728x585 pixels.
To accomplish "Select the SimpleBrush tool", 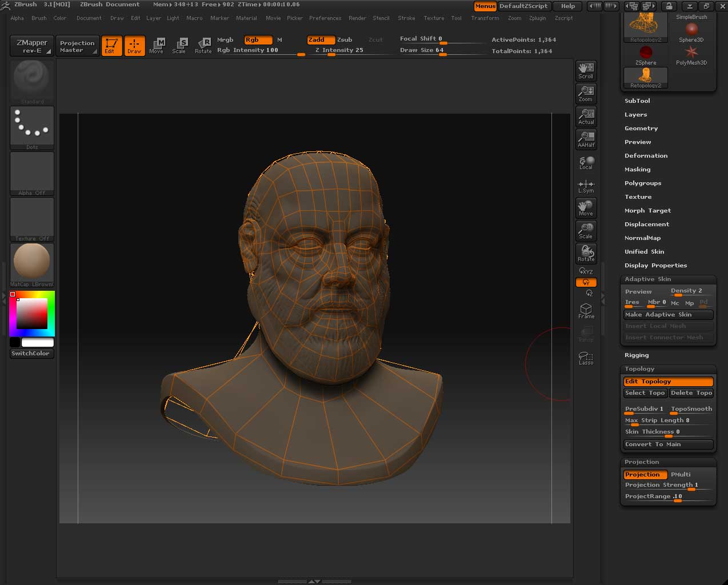I will coord(691,17).
